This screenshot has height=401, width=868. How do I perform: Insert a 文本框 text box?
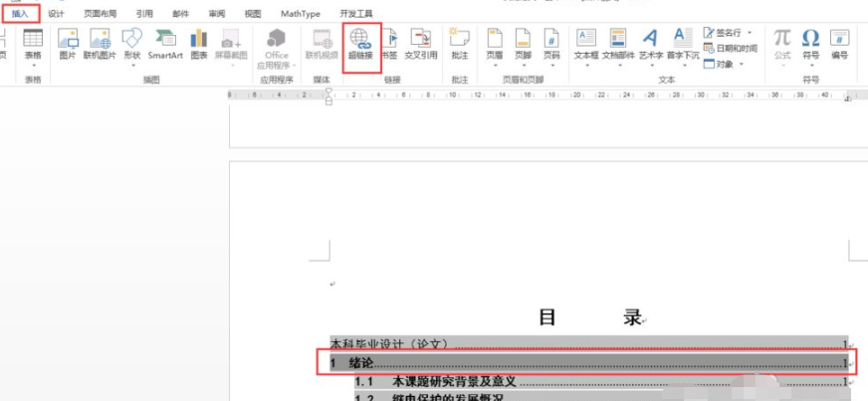(x=586, y=38)
